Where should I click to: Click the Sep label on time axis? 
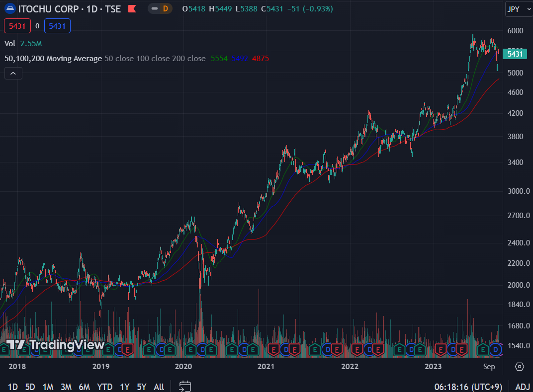489,367
